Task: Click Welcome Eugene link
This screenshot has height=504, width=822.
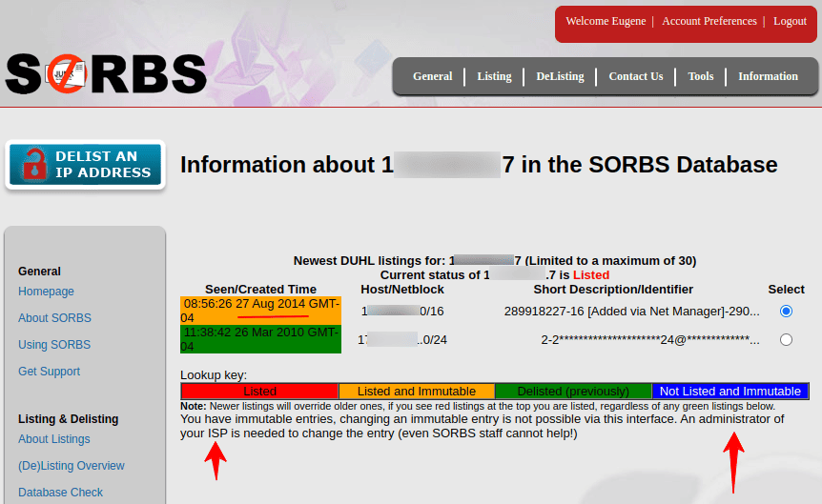Action: tap(606, 21)
